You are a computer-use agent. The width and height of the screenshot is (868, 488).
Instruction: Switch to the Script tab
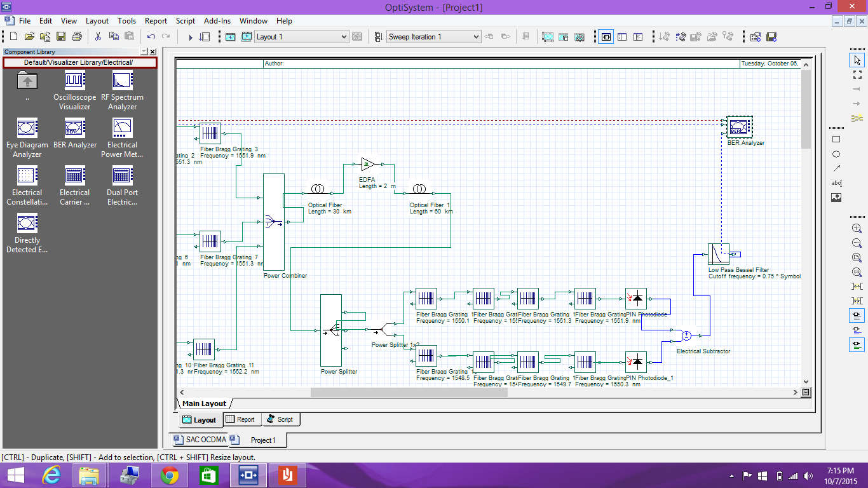[280, 419]
